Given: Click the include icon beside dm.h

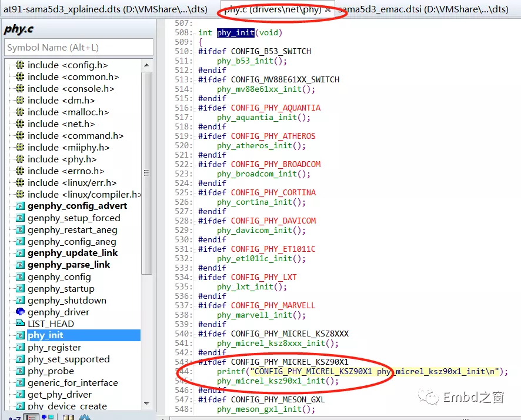Looking at the screenshot, I should pyautogui.click(x=20, y=100).
